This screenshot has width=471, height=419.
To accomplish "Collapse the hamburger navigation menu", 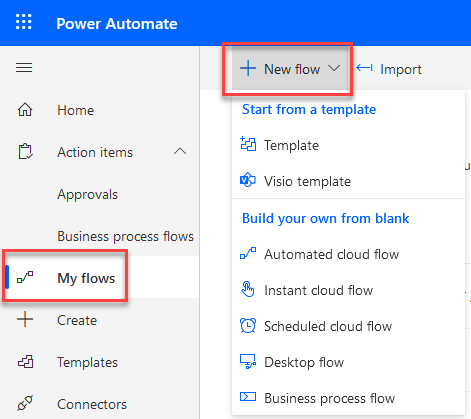I will (x=24, y=68).
